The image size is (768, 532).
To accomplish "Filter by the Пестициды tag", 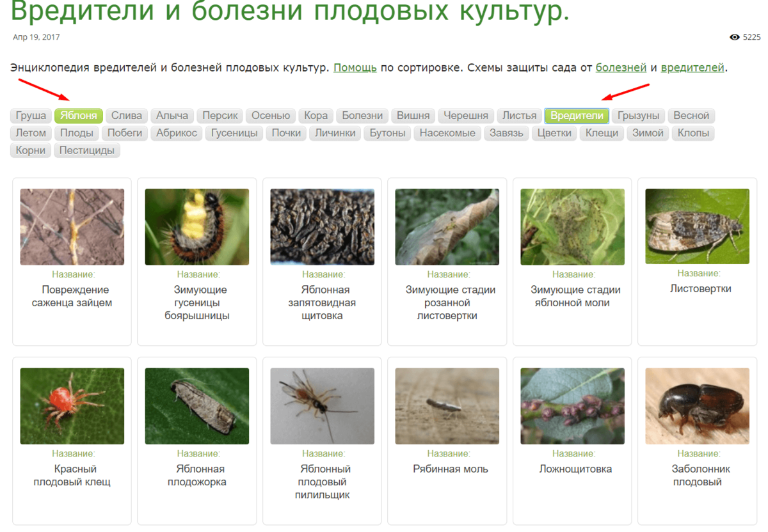I will (x=87, y=150).
